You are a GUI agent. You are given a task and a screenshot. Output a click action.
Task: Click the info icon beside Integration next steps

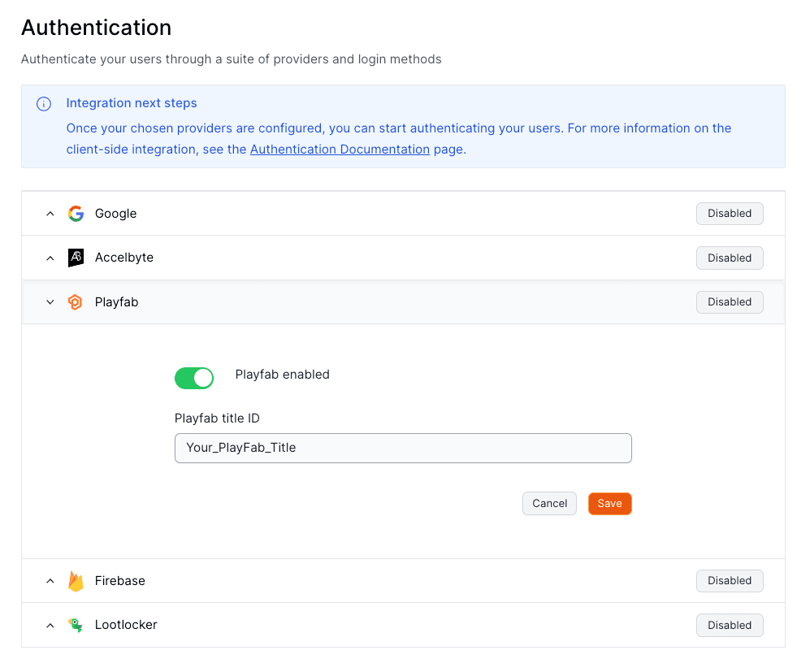click(43, 103)
